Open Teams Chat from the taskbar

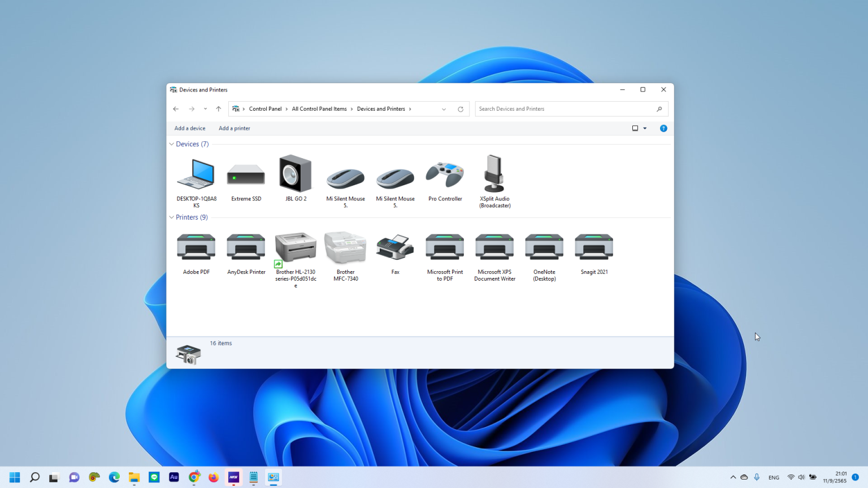[74, 477]
